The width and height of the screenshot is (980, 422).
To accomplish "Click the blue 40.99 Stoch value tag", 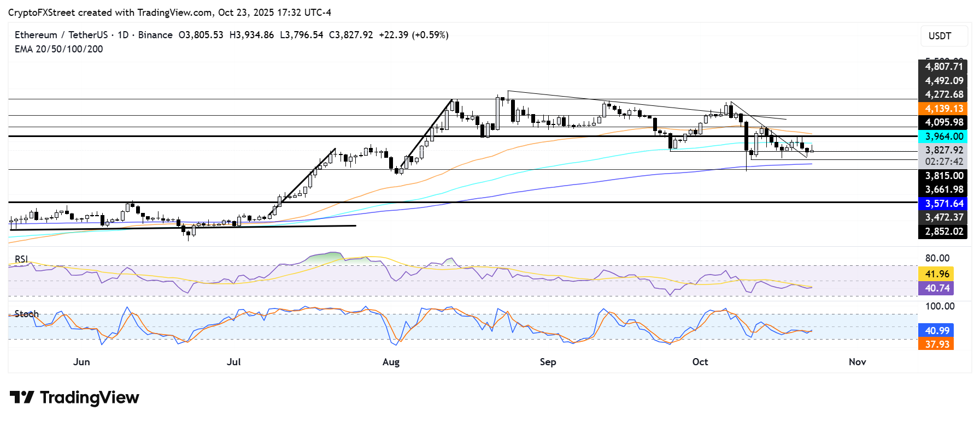I will pos(936,331).
